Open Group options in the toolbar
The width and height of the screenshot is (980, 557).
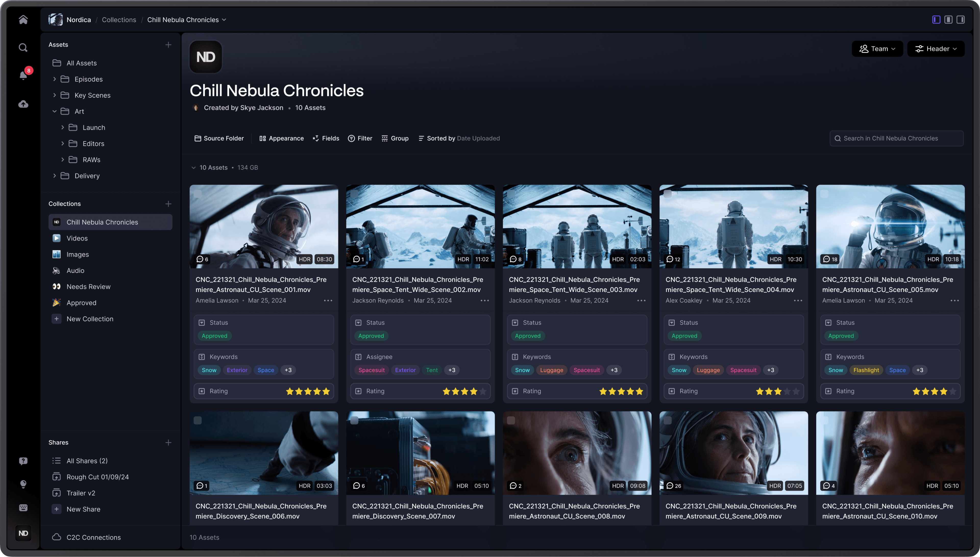point(395,138)
